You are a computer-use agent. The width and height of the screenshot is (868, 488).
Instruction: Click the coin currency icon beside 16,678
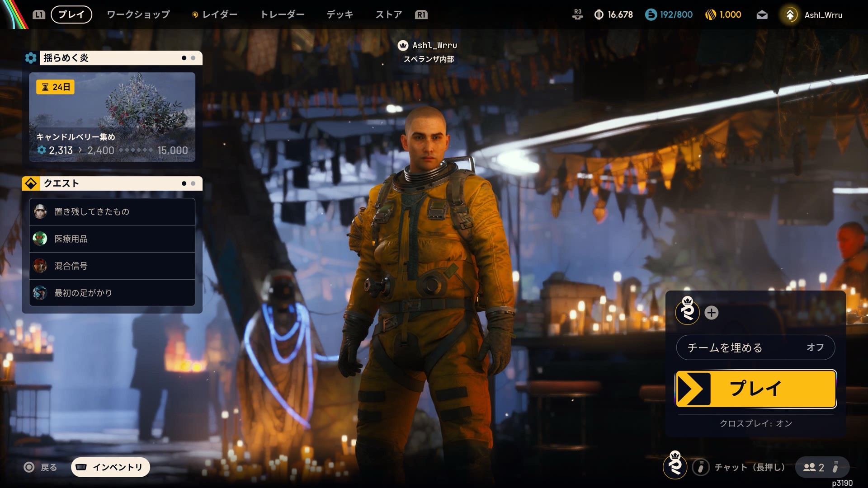point(599,15)
